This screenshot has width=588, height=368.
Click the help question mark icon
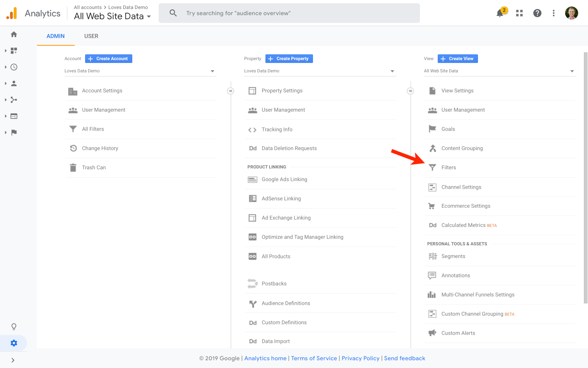click(x=537, y=13)
